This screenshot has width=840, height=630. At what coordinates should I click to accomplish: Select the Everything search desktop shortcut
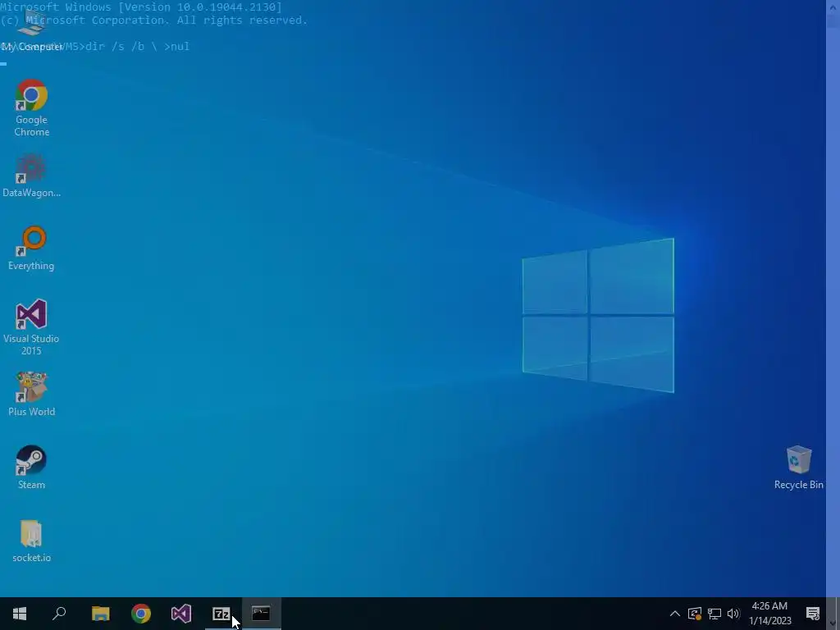point(32,248)
